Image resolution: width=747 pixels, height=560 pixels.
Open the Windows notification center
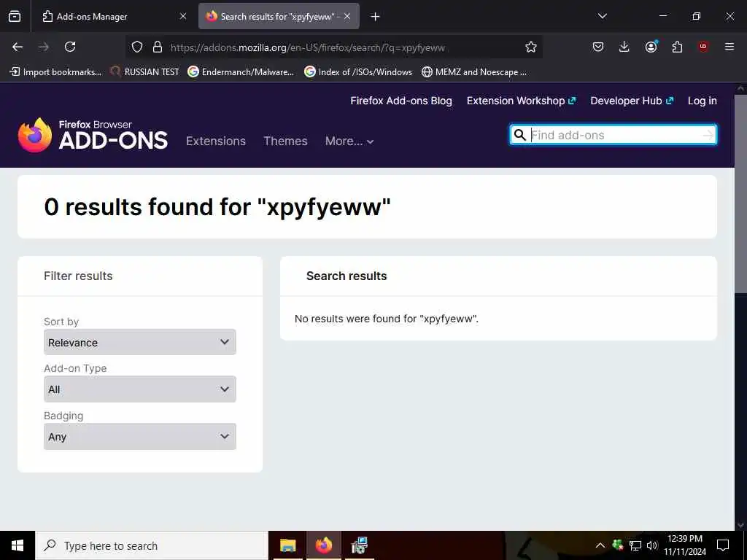click(x=723, y=545)
